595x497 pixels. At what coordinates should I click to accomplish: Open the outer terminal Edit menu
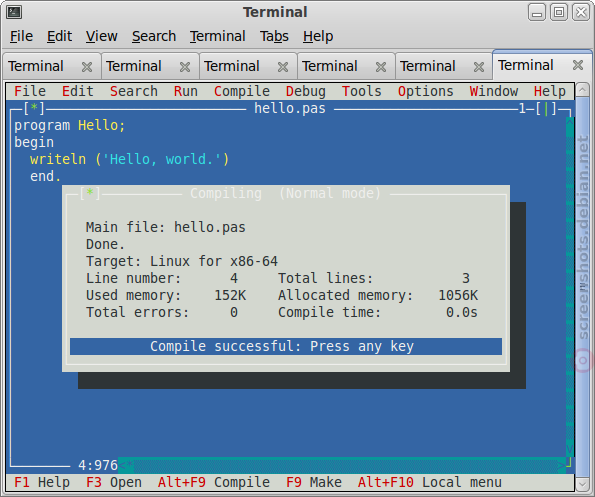59,36
